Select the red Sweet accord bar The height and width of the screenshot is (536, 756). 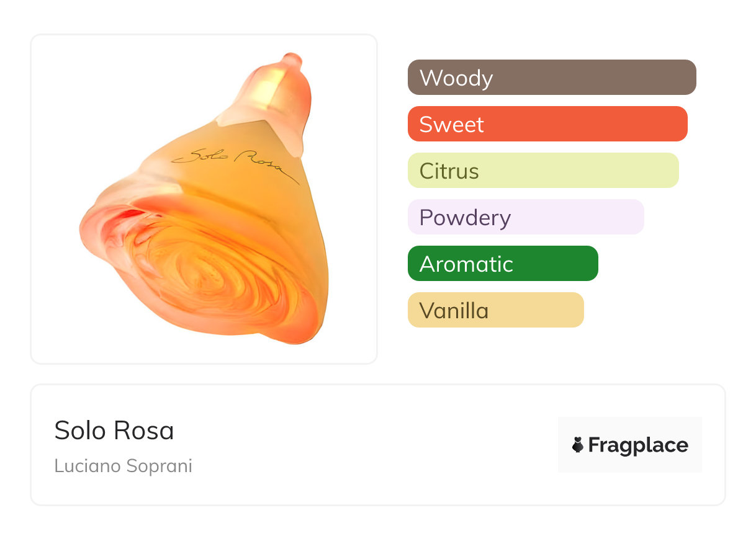tap(547, 124)
